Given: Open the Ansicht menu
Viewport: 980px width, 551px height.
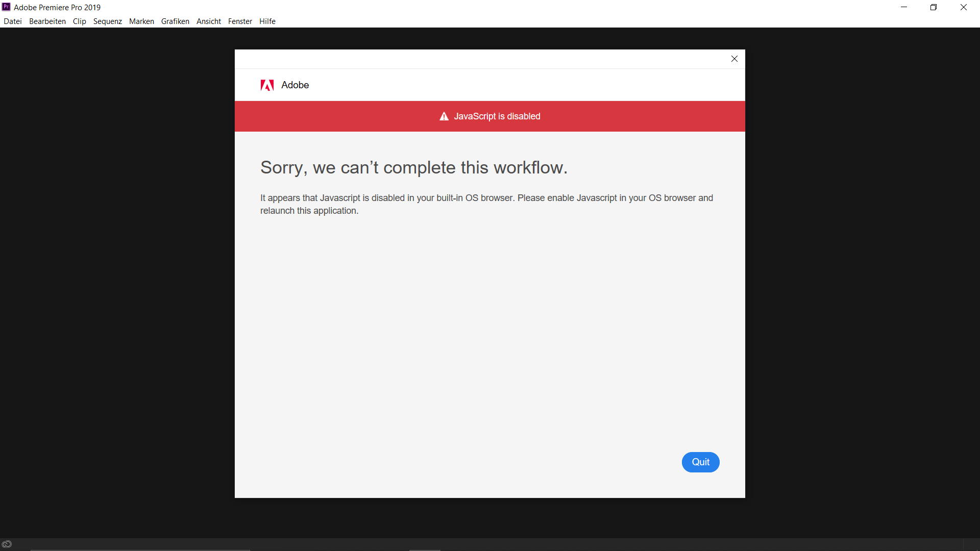Looking at the screenshot, I should pyautogui.click(x=208, y=21).
